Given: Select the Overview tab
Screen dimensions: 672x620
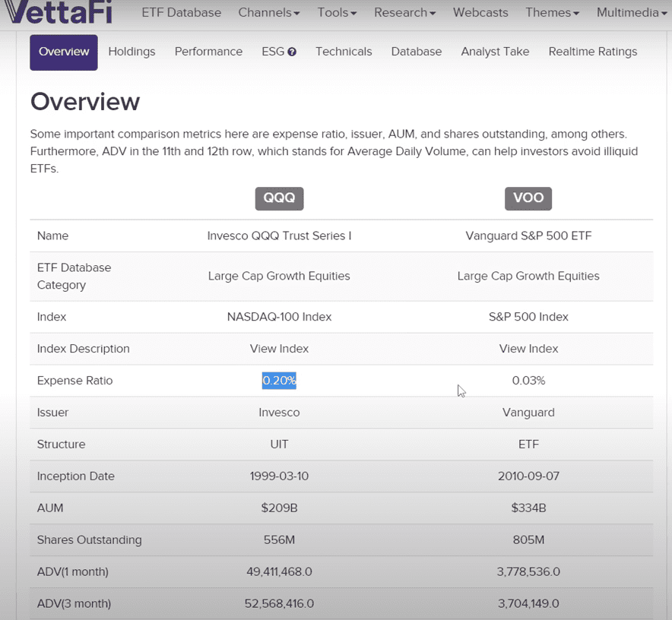Looking at the screenshot, I should coord(64,52).
